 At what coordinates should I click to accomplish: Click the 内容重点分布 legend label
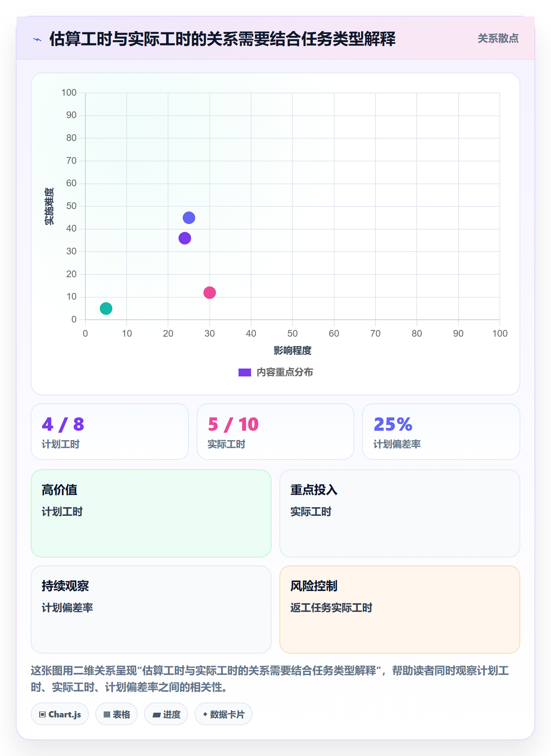(285, 372)
